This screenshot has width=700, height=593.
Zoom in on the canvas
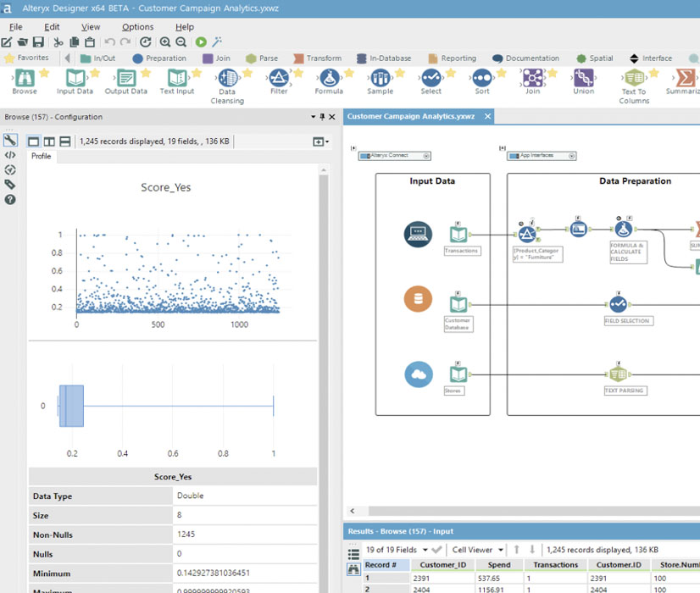click(x=165, y=42)
